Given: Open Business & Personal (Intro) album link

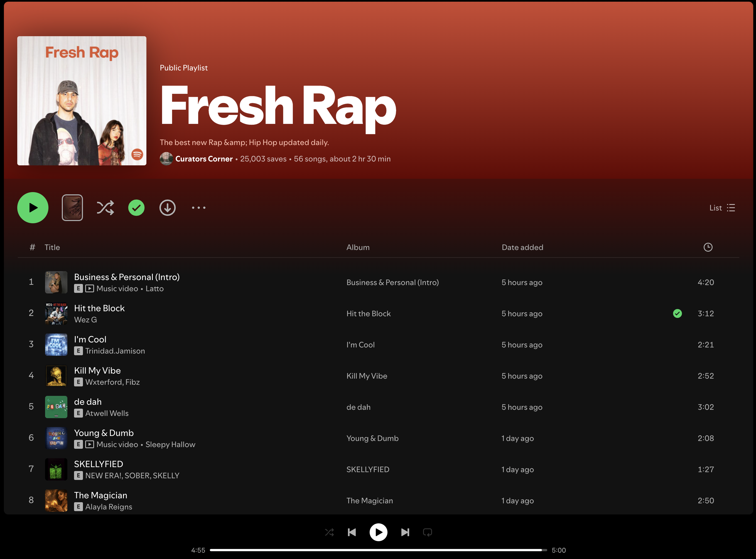Looking at the screenshot, I should click(x=392, y=283).
